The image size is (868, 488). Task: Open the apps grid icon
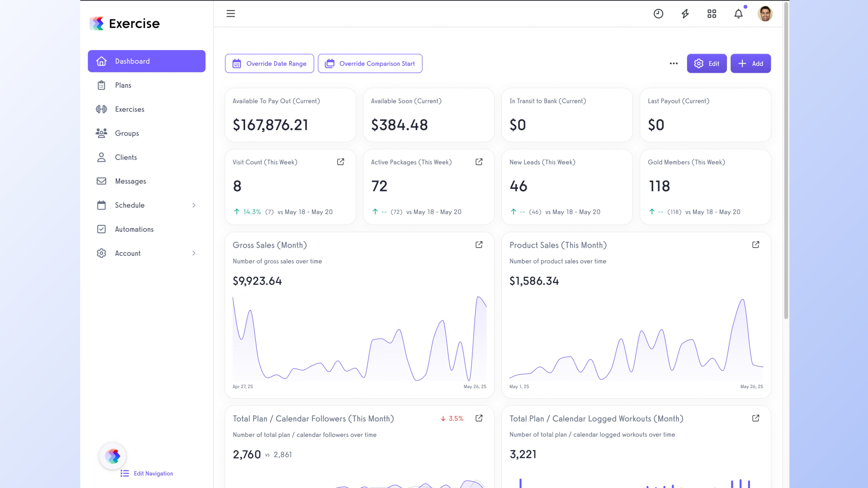coord(712,14)
